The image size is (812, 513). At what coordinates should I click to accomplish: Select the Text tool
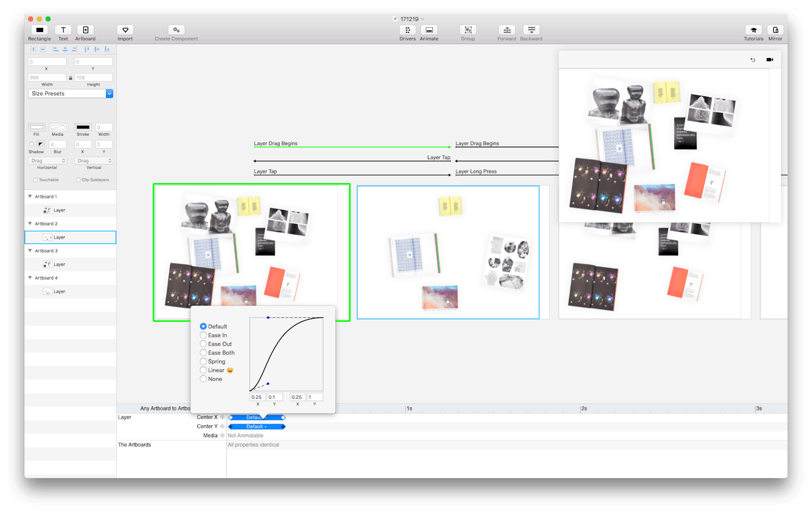point(63,30)
